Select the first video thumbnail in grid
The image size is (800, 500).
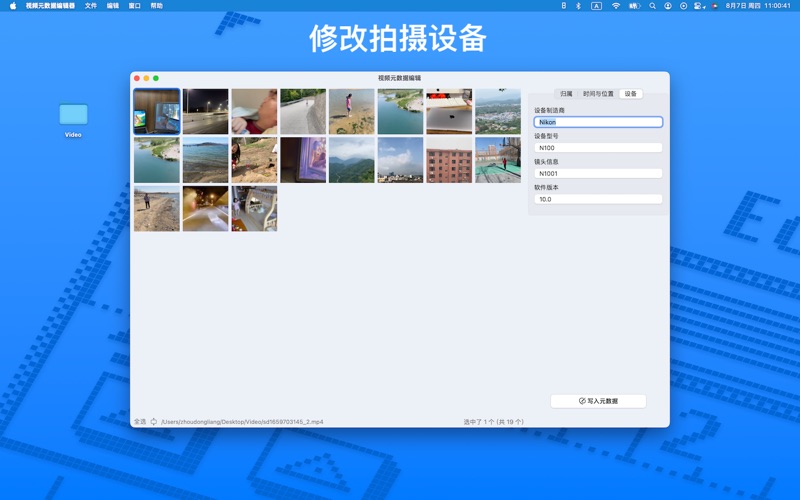click(157, 112)
